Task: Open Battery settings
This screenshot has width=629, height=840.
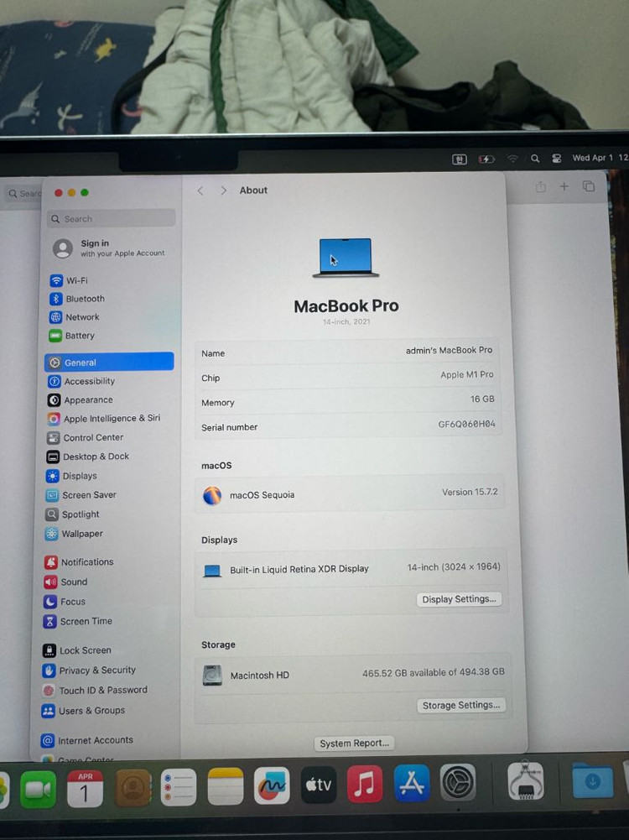Action: [72, 336]
